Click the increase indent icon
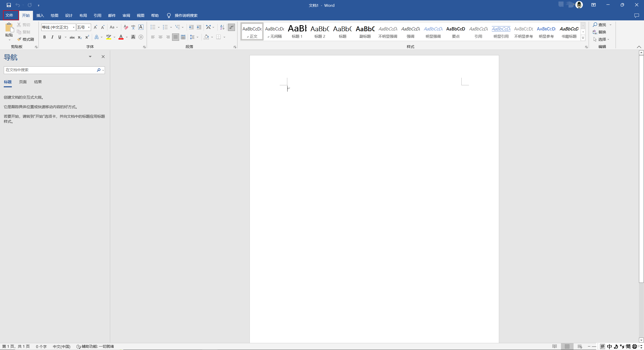The image size is (644, 350). point(199,27)
